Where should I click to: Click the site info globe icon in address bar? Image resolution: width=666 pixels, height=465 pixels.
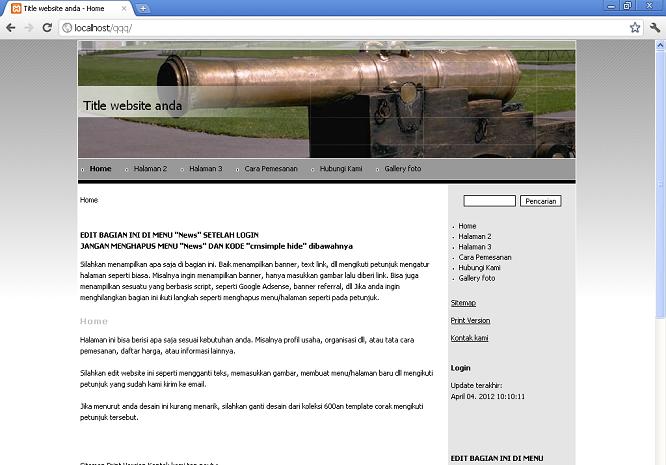67,28
